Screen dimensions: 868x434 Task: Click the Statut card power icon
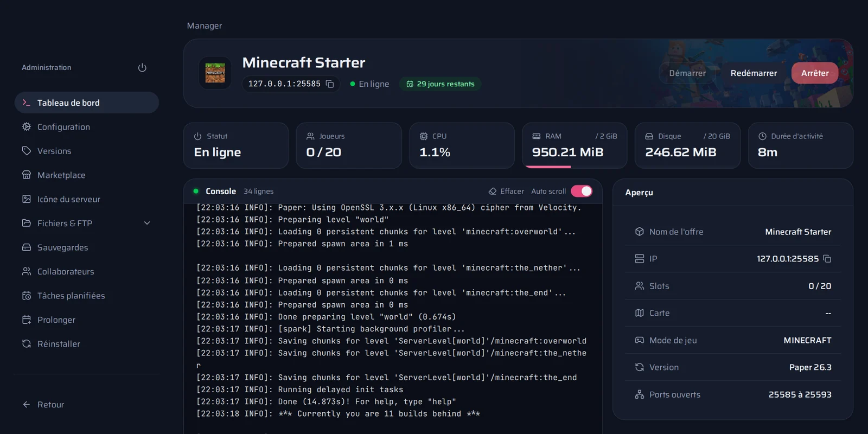(x=198, y=136)
